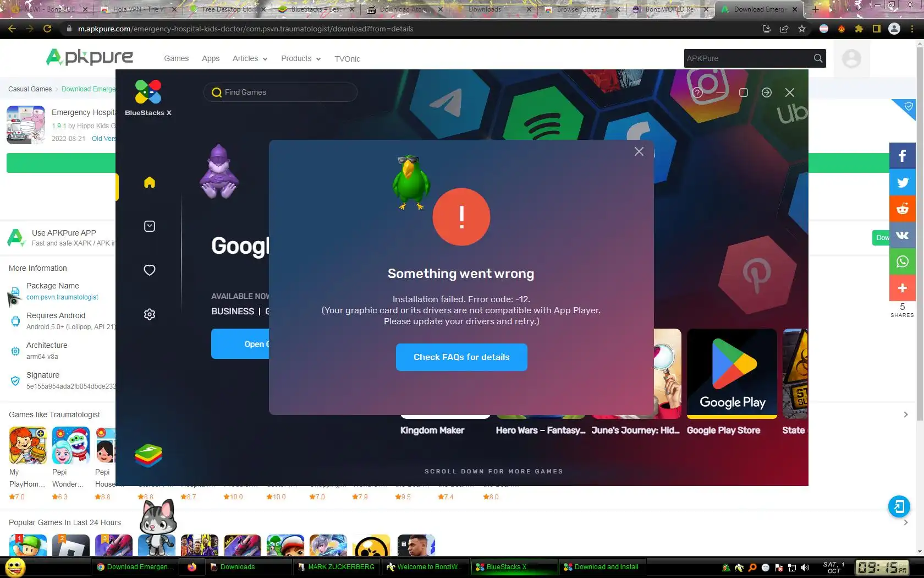Viewport: 924px width, 578px height.
Task: Click the APKPure search magnifier icon
Action: 818,58
